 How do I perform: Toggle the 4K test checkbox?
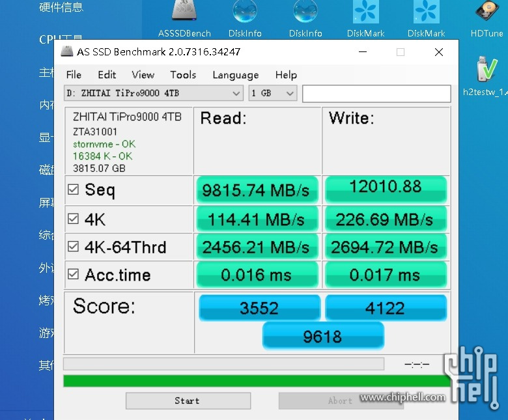click(73, 219)
